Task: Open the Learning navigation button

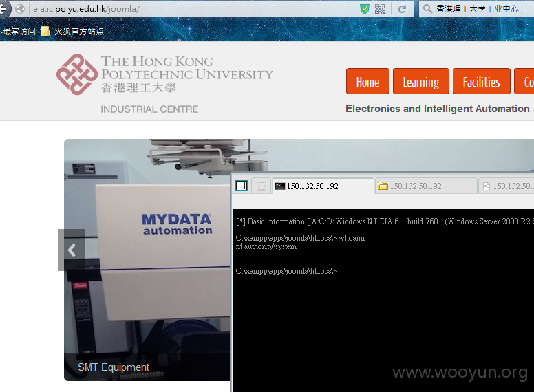Action: (421, 81)
